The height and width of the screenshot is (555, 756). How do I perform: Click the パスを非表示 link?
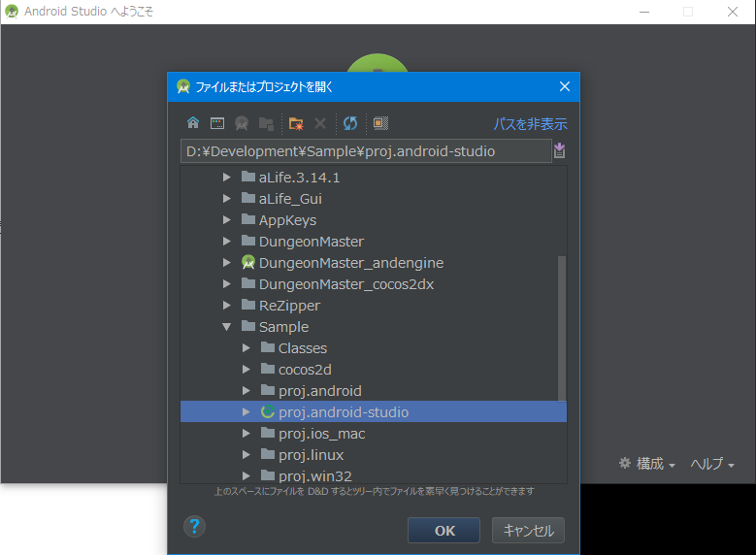pyautogui.click(x=530, y=124)
